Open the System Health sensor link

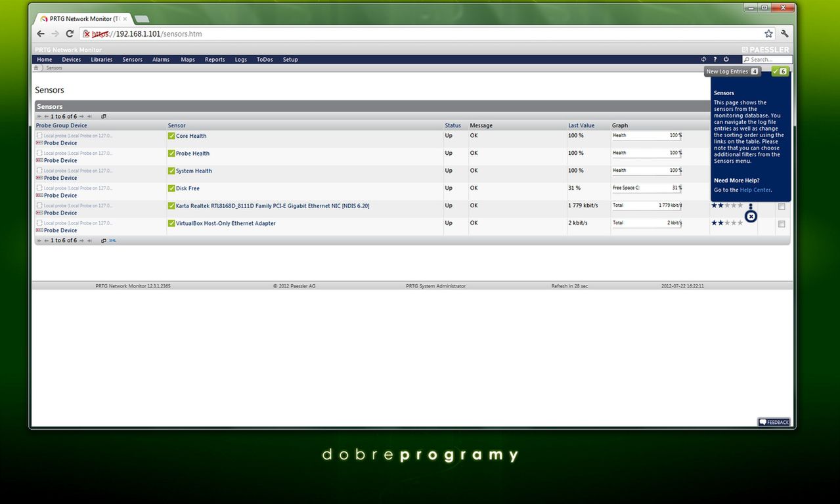pyautogui.click(x=194, y=171)
